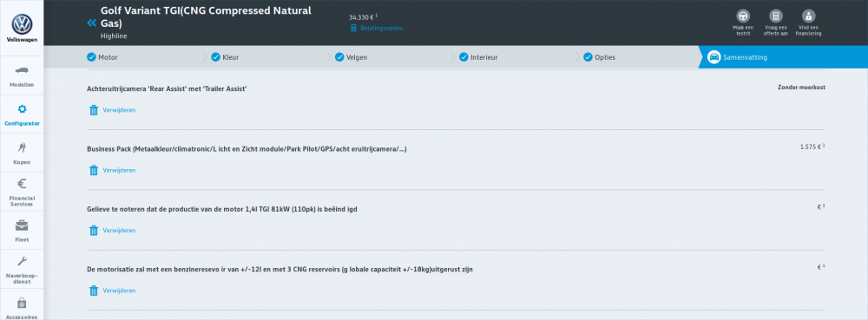Viewport: 868px width, 320px height.
Task: Click the Betalingsopties calculator icon
Action: pyautogui.click(x=354, y=29)
